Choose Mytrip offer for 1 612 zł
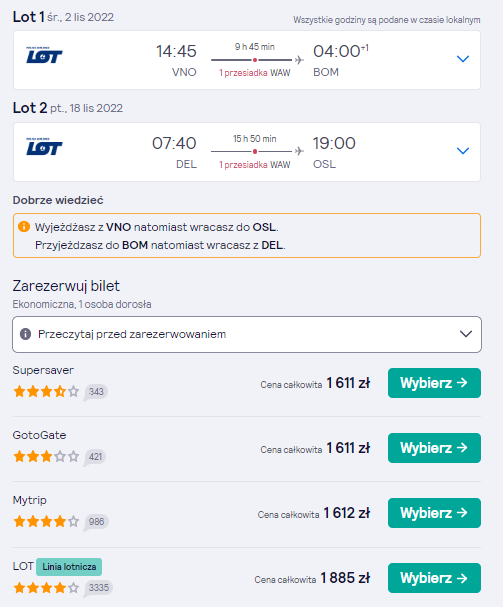Image resolution: width=503 pixels, height=607 pixels. coord(434,513)
